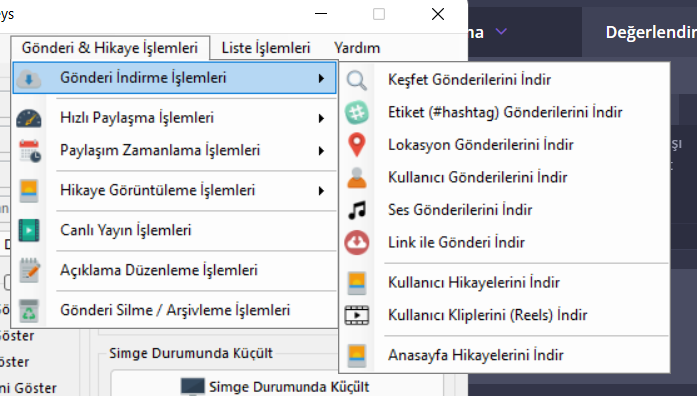The image size is (697, 396).
Task: Open the Gönderi & Hikaye İşlemleri menu
Action: pyautogui.click(x=110, y=48)
